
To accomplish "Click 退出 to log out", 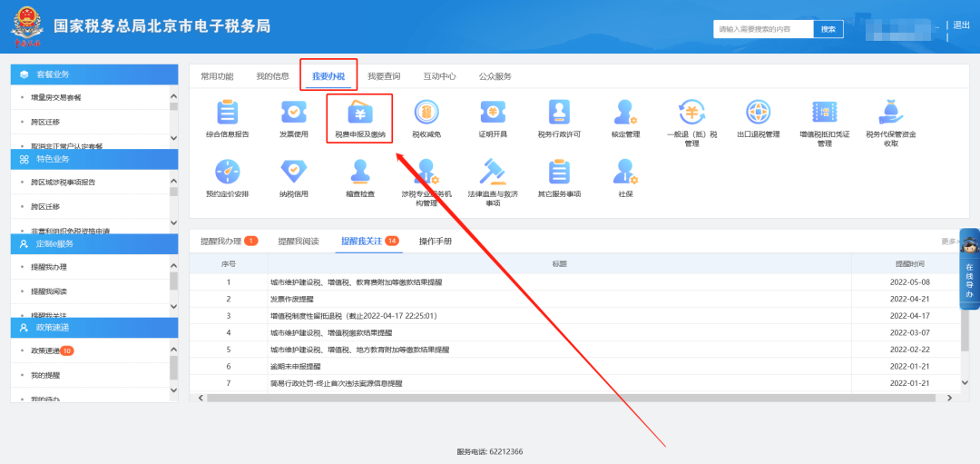I will 962,25.
